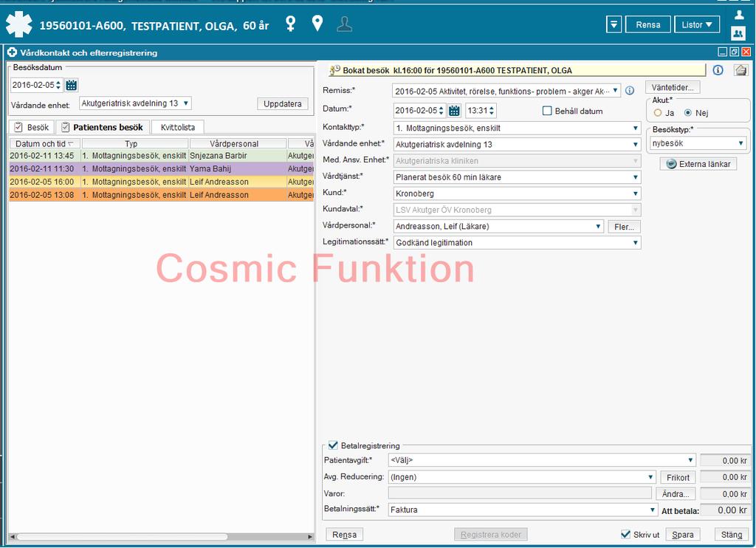Select the Nej radio button for Akut
Screen dimensions: 756x548
pos(688,113)
